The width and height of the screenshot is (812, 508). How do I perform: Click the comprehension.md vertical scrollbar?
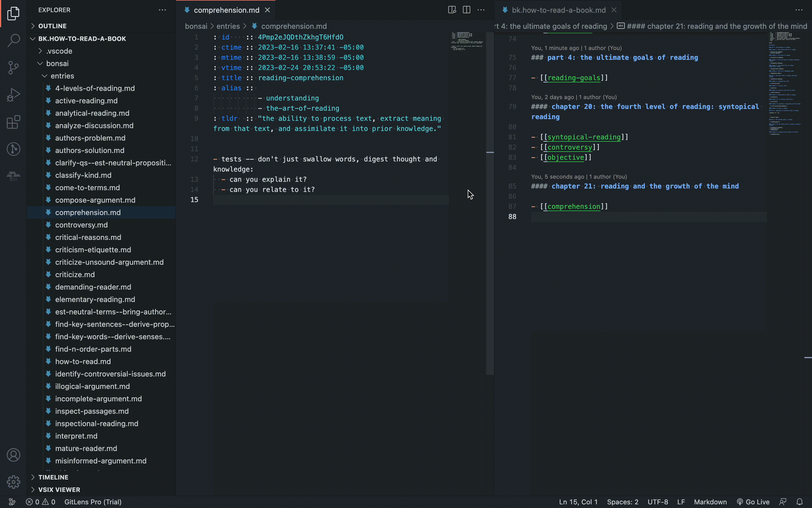(x=490, y=203)
